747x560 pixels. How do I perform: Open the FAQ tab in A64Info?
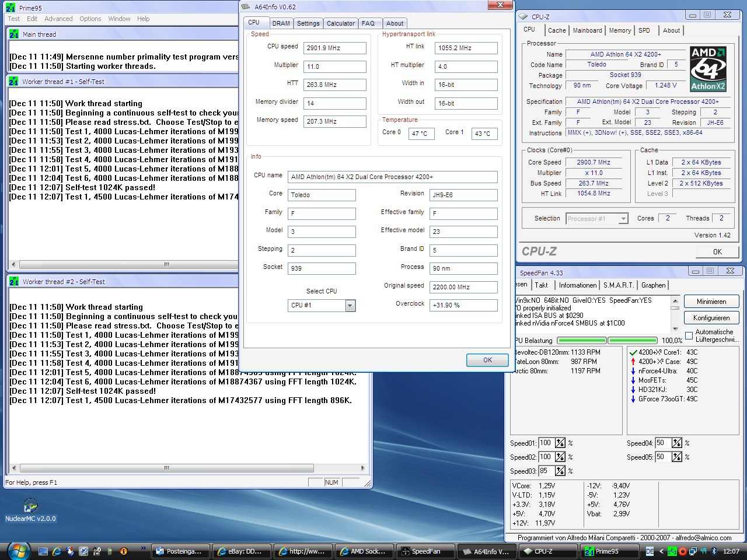click(368, 23)
